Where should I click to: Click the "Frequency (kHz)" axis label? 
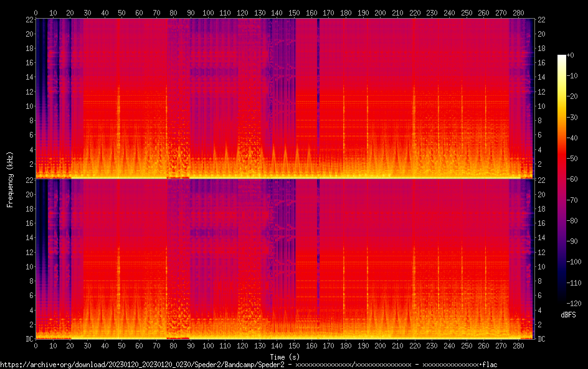(x=9, y=179)
